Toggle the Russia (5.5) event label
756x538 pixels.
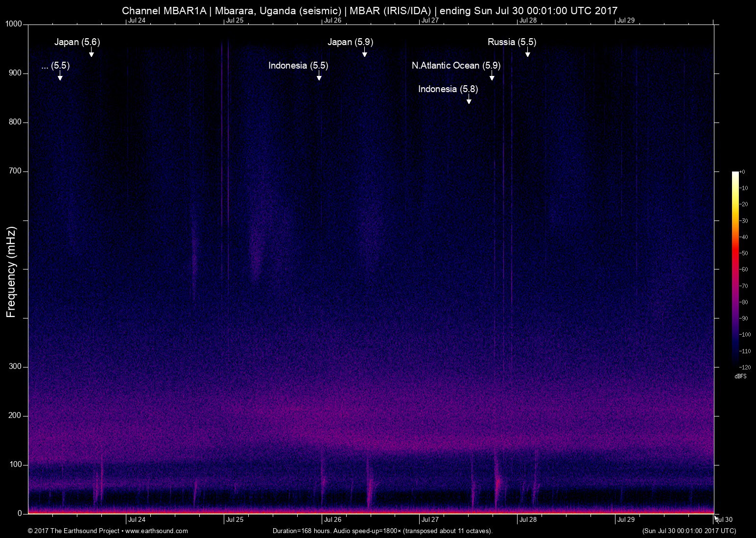(x=511, y=42)
